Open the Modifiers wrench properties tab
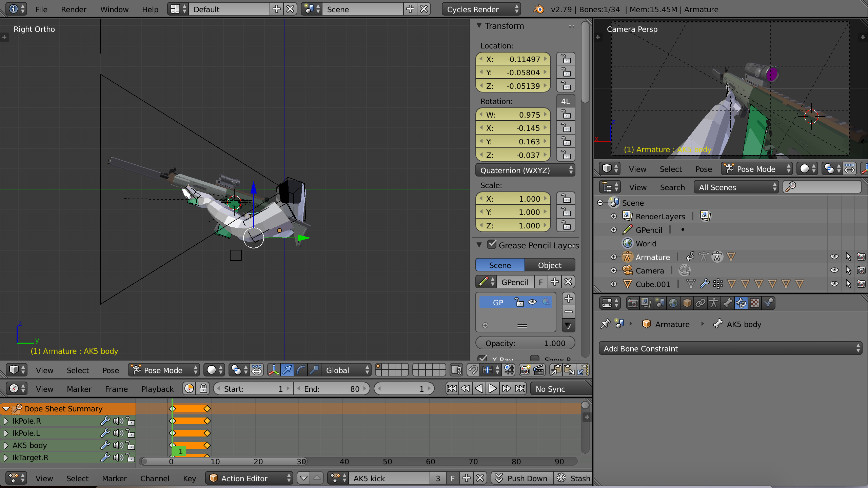 click(x=727, y=303)
